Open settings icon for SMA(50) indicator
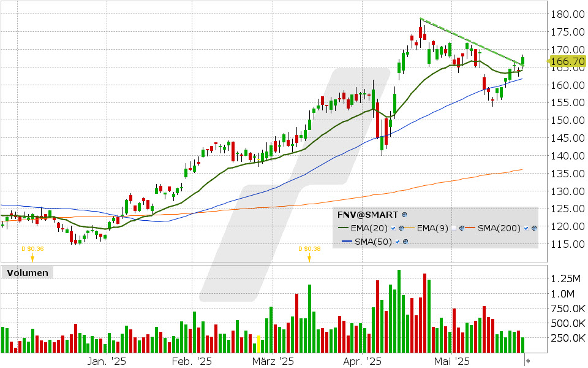 click(x=405, y=242)
